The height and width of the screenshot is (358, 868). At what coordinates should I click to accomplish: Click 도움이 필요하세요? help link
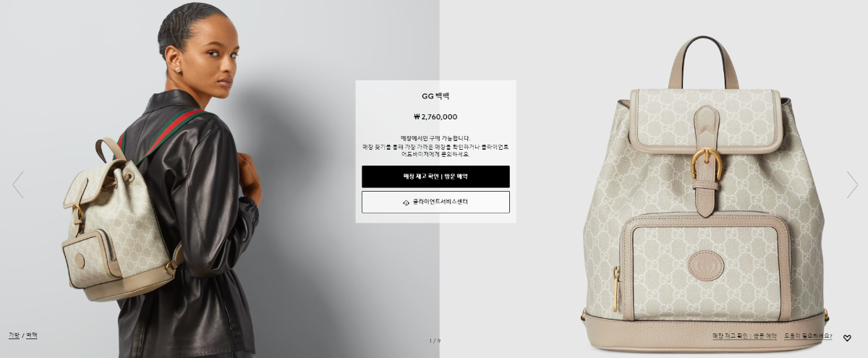pos(808,336)
